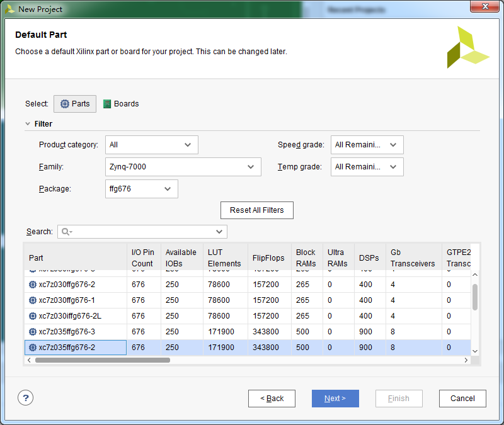The height and width of the screenshot is (425, 504).
Task: Select part xc7z030ffg676-2 row
Action: coord(248,285)
